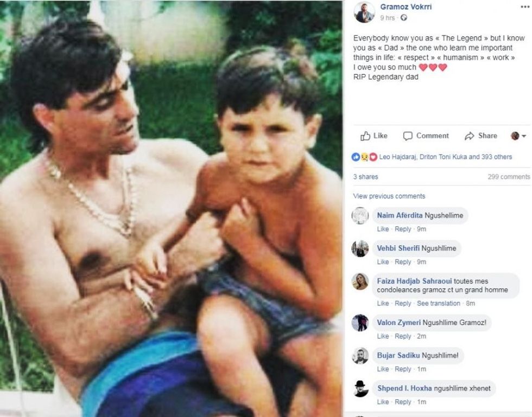
Task: Open the comment-as profile selector dropdown
Action: (x=518, y=136)
